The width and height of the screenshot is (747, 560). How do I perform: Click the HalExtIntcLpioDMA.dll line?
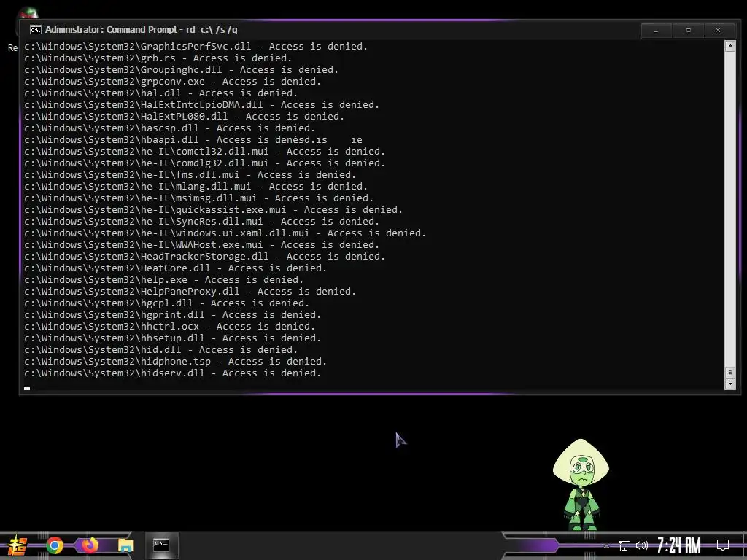coord(201,105)
